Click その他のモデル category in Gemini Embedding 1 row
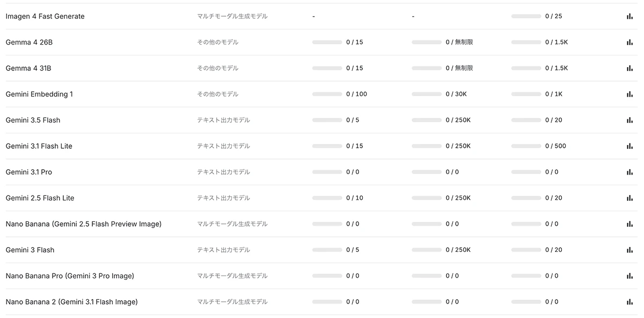 point(218,94)
